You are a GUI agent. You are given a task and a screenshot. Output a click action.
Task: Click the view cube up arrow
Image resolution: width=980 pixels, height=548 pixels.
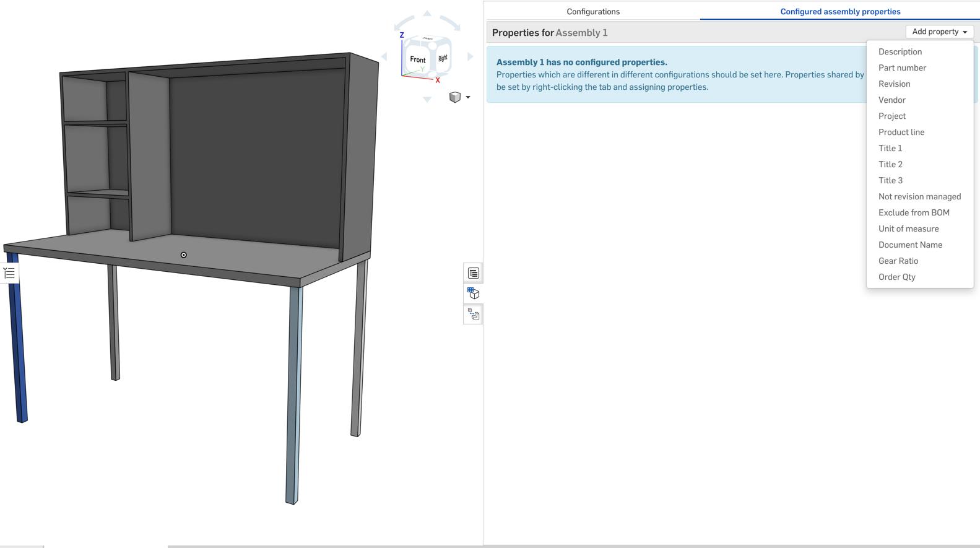pyautogui.click(x=427, y=14)
